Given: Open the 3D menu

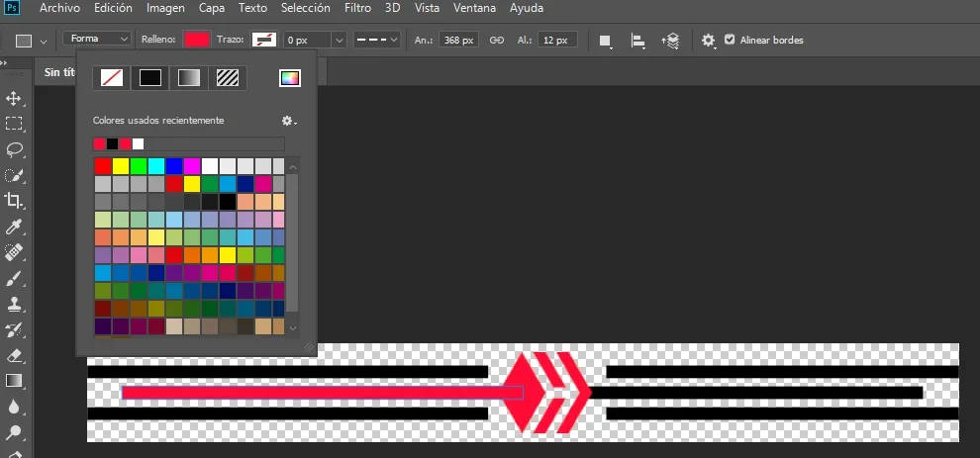Looking at the screenshot, I should pos(393,8).
